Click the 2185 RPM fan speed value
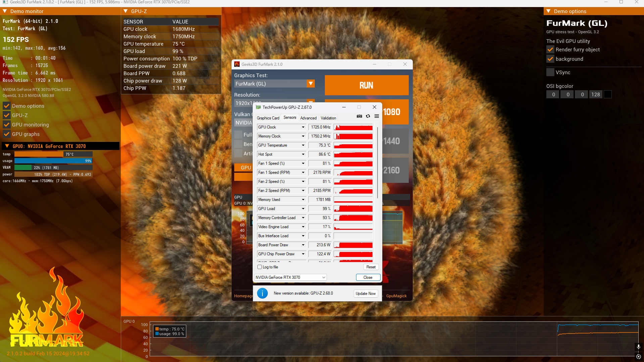644x362 pixels. (x=320, y=191)
